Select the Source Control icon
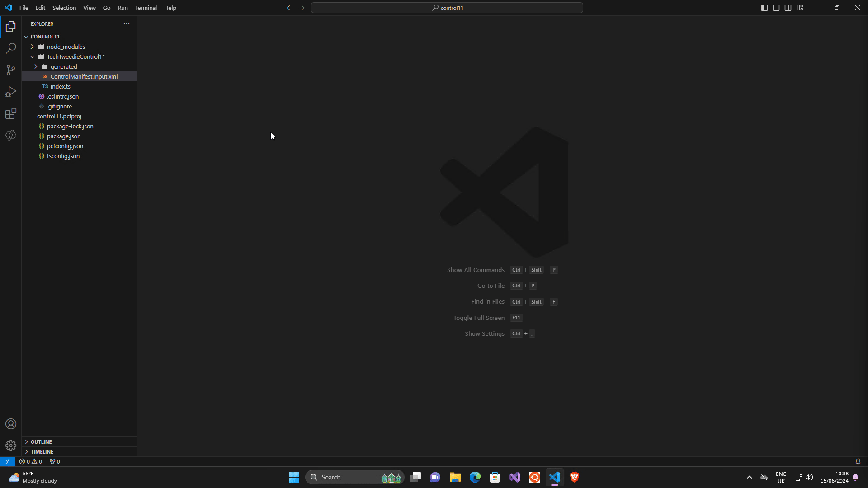868x488 pixels. [10, 70]
